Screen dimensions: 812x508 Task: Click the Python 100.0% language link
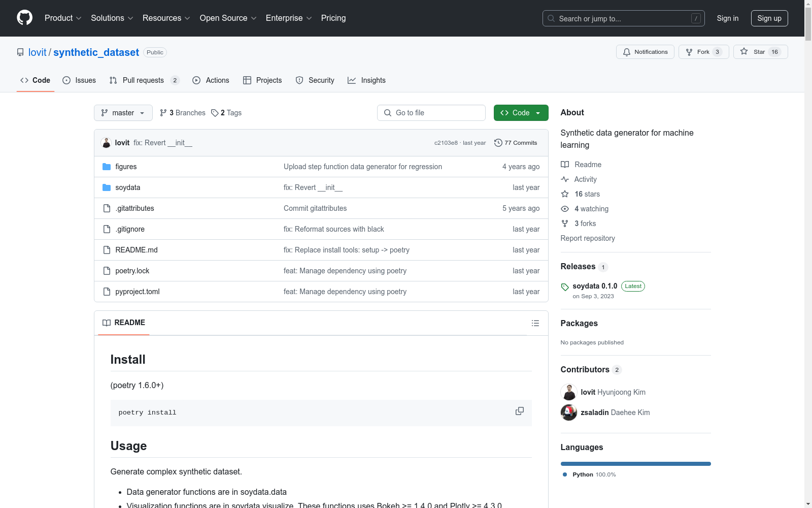[x=589, y=474]
